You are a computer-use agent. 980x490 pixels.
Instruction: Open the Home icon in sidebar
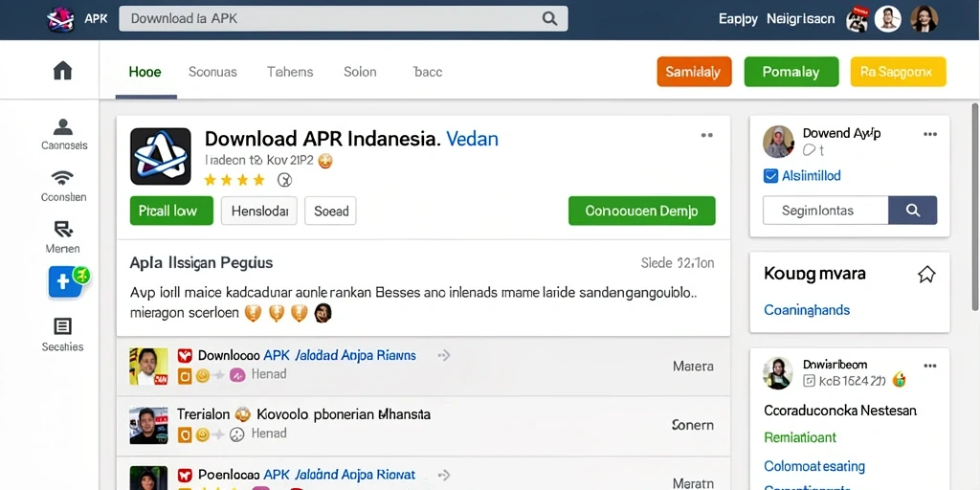[x=62, y=71]
